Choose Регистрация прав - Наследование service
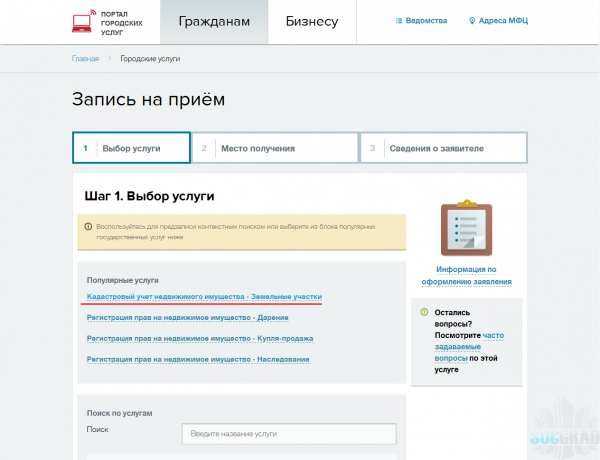600x460 pixels. coord(198,359)
